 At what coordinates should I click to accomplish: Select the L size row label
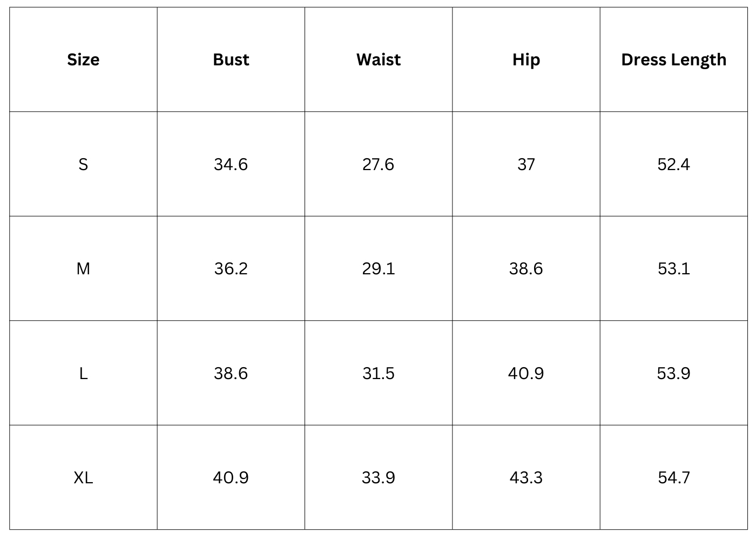tap(83, 373)
